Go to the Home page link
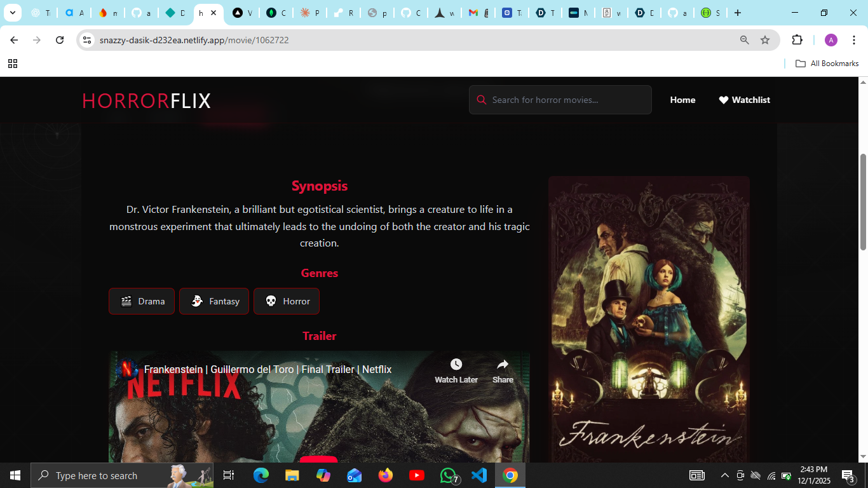868x488 pixels. coord(682,100)
